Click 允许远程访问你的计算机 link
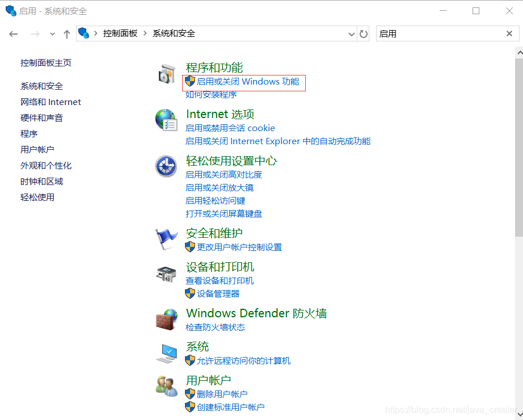This screenshot has width=523, height=420. (x=243, y=360)
